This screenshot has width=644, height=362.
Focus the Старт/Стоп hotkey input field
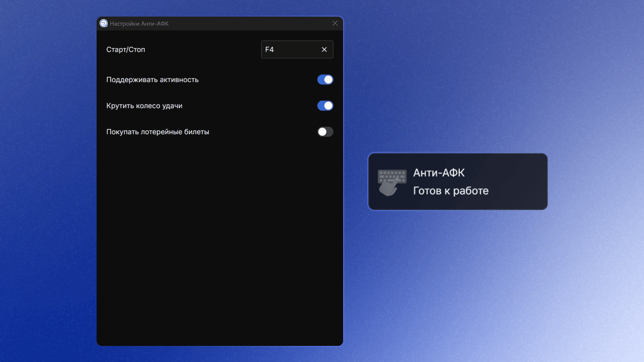pyautogui.click(x=292, y=50)
